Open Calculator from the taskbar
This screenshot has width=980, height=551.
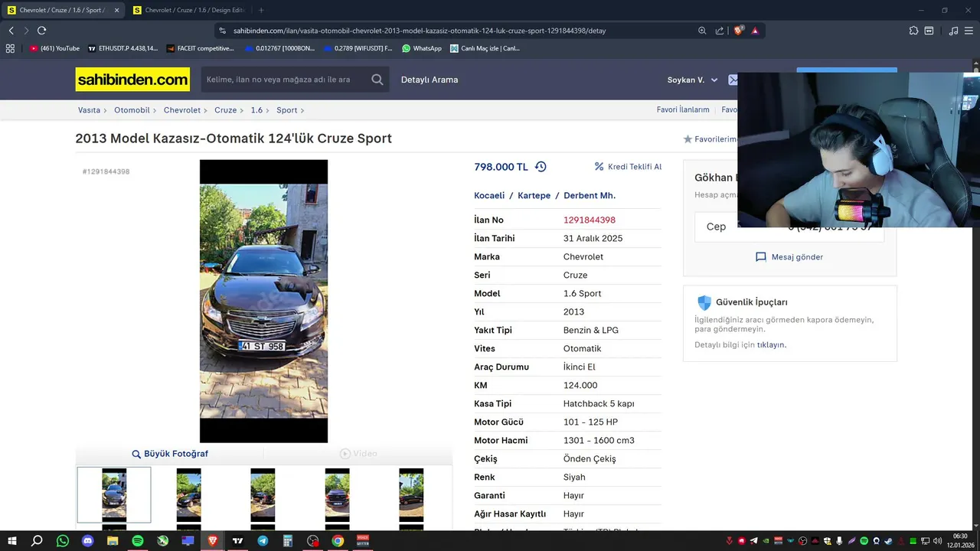(288, 541)
